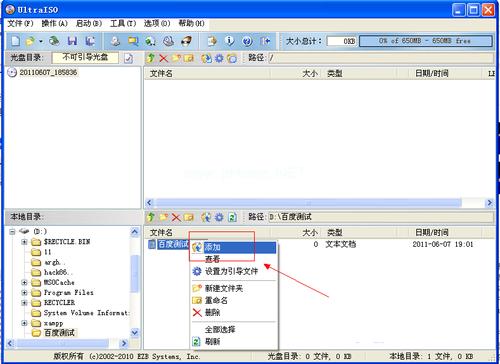
Task: Choose 全部选择 in the context menu
Action: coord(234,330)
